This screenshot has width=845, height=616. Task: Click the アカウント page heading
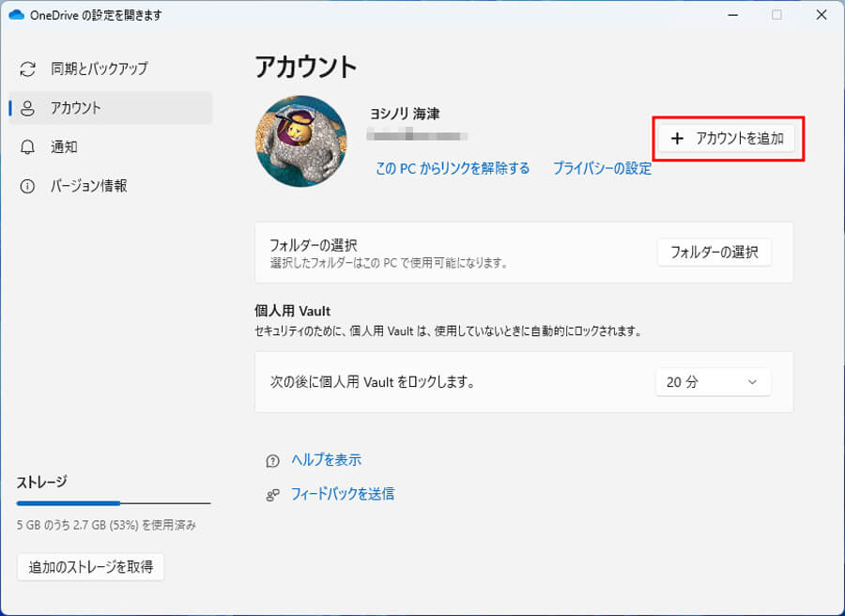point(305,68)
